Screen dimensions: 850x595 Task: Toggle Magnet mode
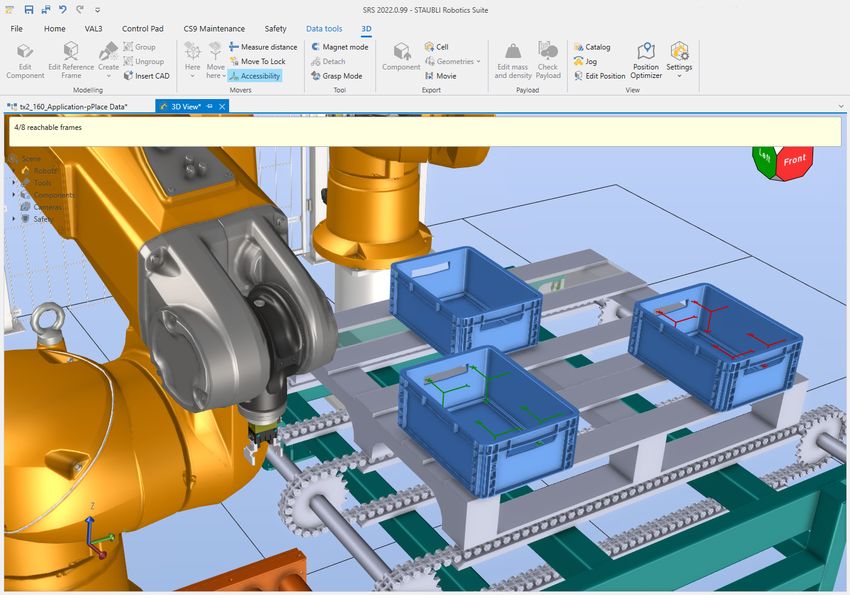pos(339,47)
